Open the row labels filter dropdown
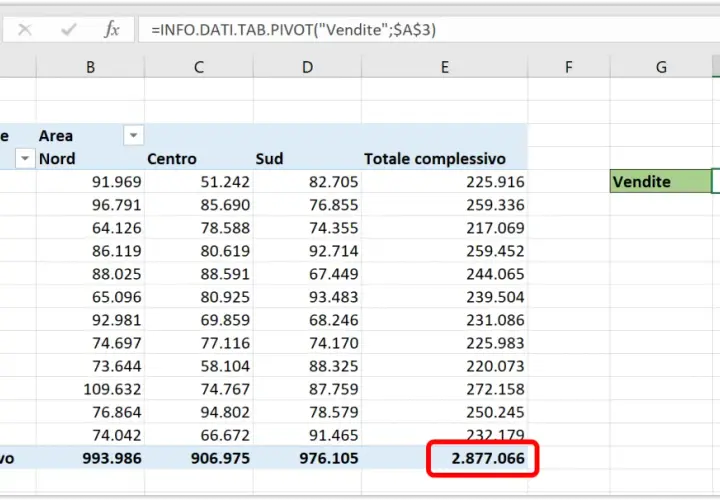 pyautogui.click(x=25, y=158)
